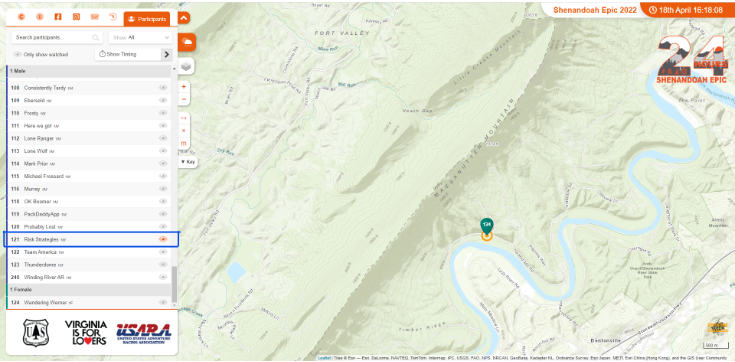This screenshot has width=735, height=362.
Task: Zoom in on the map
Action: 184,87
